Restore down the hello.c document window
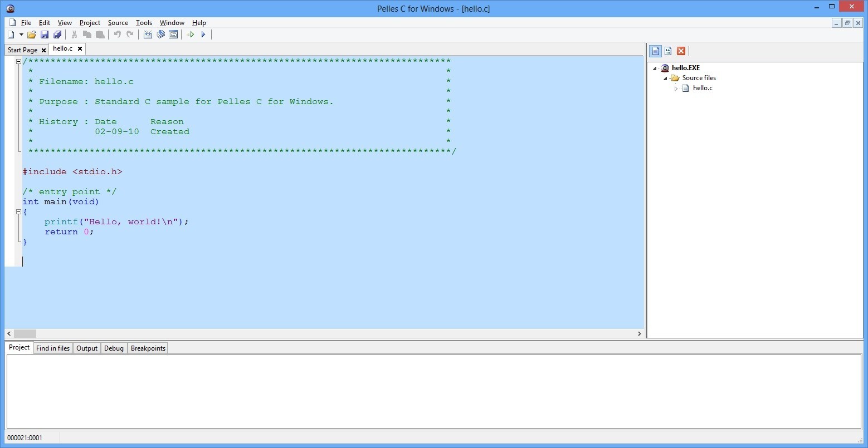Image resolution: width=868 pixels, height=448 pixels. (847, 23)
